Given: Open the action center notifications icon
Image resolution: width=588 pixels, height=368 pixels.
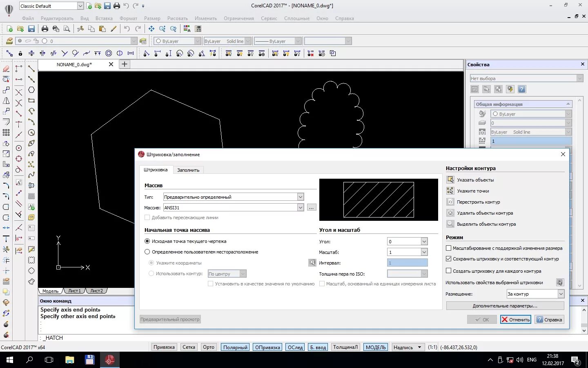Looking at the screenshot, I should [576, 360].
